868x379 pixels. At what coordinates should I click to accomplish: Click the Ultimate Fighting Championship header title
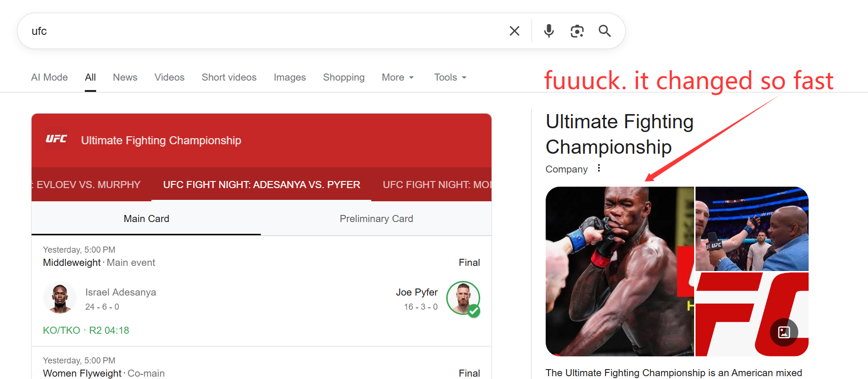coord(161,140)
